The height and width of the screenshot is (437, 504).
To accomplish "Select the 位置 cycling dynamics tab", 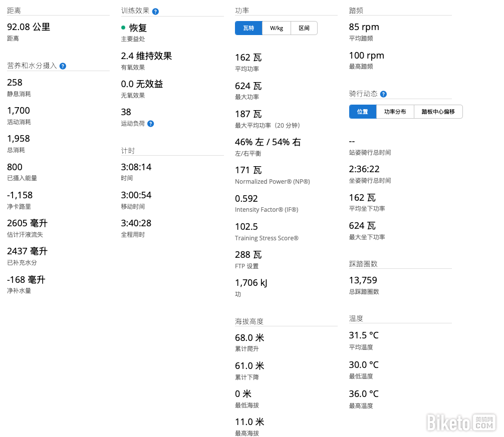I will click(x=363, y=112).
